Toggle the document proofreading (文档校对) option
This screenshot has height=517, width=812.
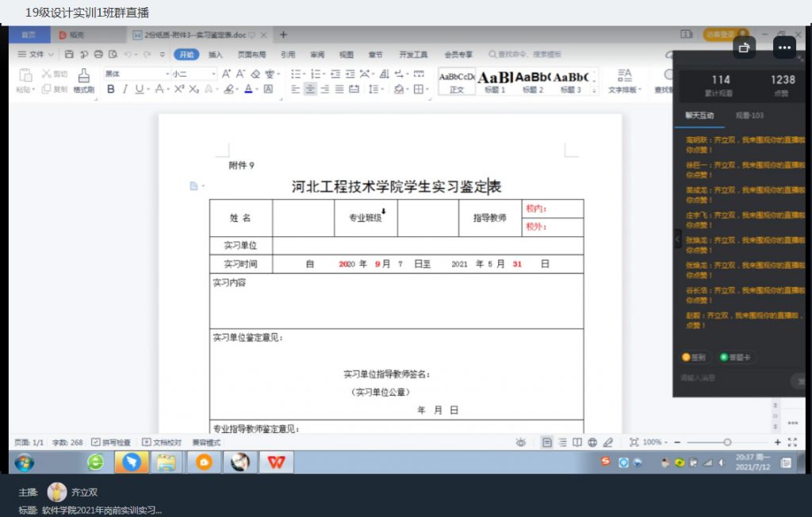(x=162, y=442)
